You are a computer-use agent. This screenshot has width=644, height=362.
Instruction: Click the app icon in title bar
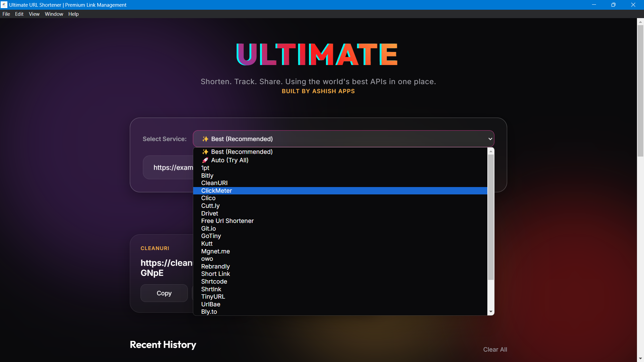[x=4, y=5]
